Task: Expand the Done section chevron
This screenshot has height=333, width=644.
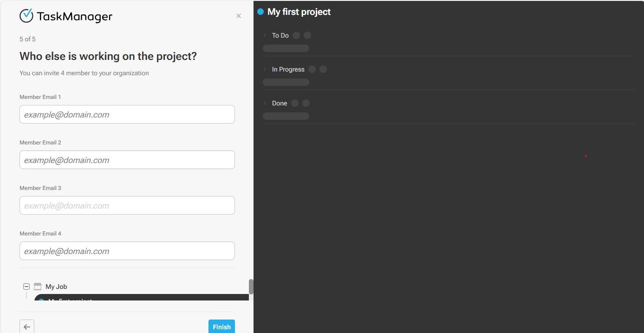Action: [x=265, y=103]
